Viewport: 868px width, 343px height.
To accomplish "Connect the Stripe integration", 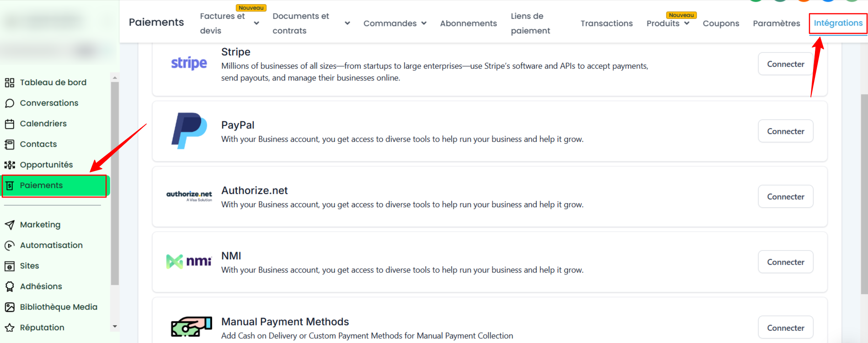I will pos(785,64).
